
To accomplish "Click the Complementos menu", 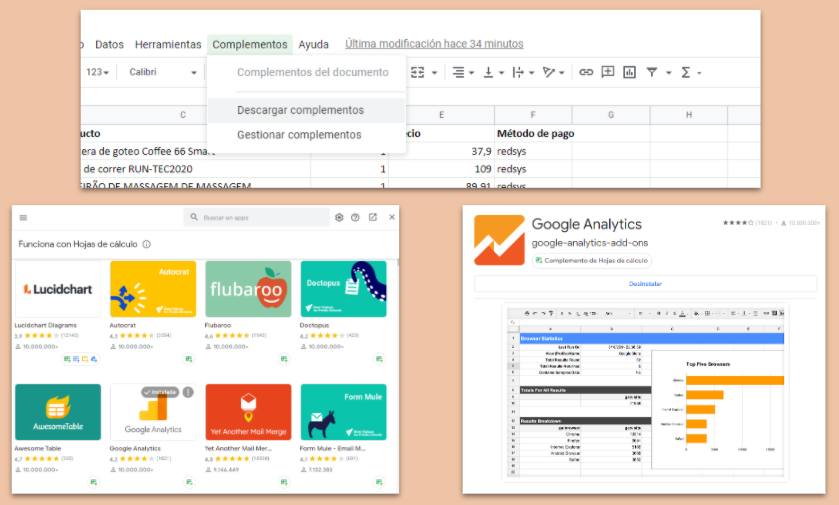I will pos(250,44).
